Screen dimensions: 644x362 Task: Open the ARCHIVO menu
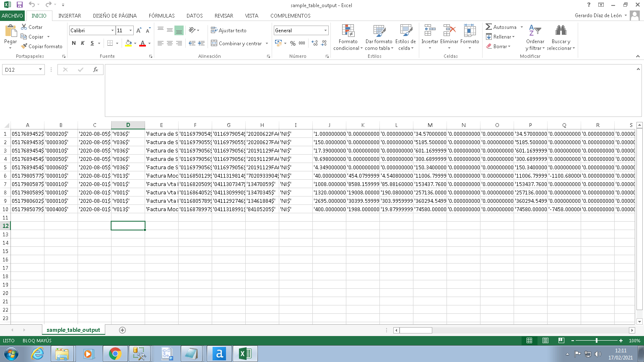click(x=13, y=16)
